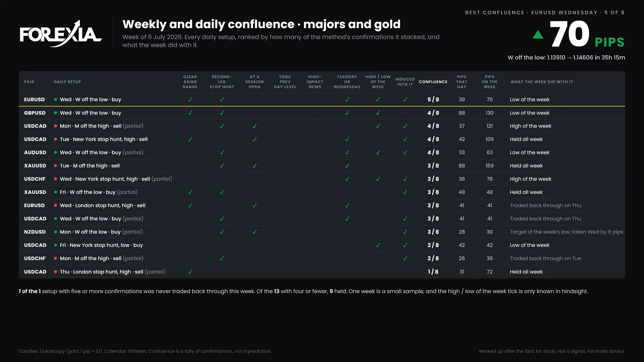
Task: Click the At a Session Open checkmark in the USDCAD Tue row
Action: coord(255,139)
